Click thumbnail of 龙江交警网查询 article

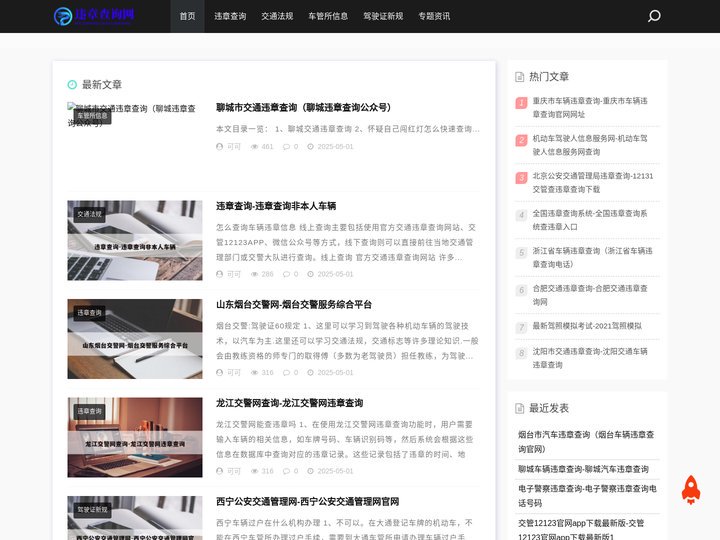pos(135,437)
